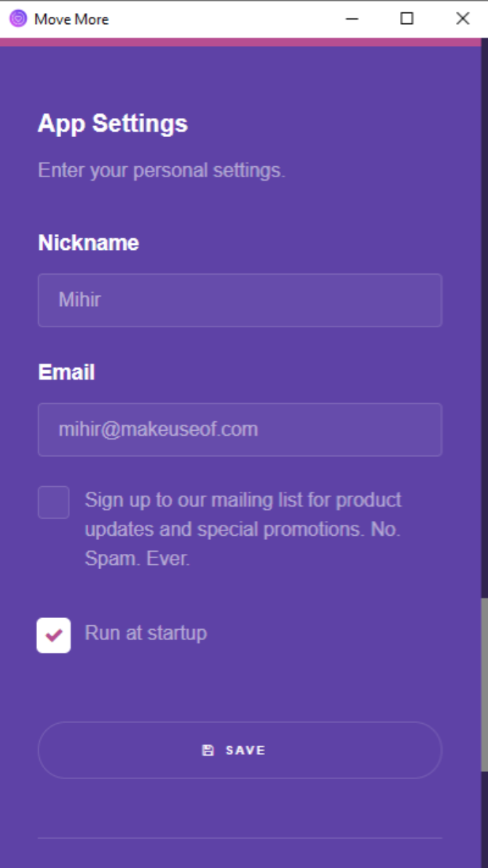Viewport: 488px width, 868px height.
Task: Minimize the Move More window
Action: (353, 19)
